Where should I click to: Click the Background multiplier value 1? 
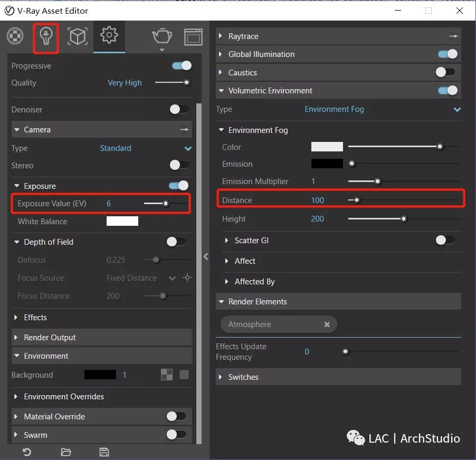point(125,375)
